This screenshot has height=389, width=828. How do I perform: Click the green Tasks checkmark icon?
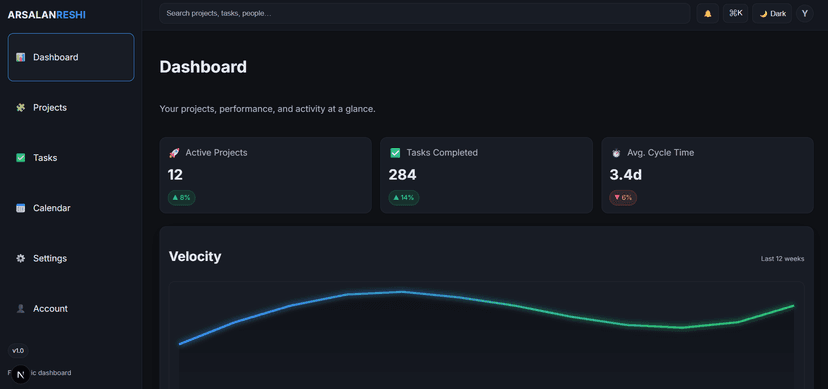pyautogui.click(x=21, y=158)
